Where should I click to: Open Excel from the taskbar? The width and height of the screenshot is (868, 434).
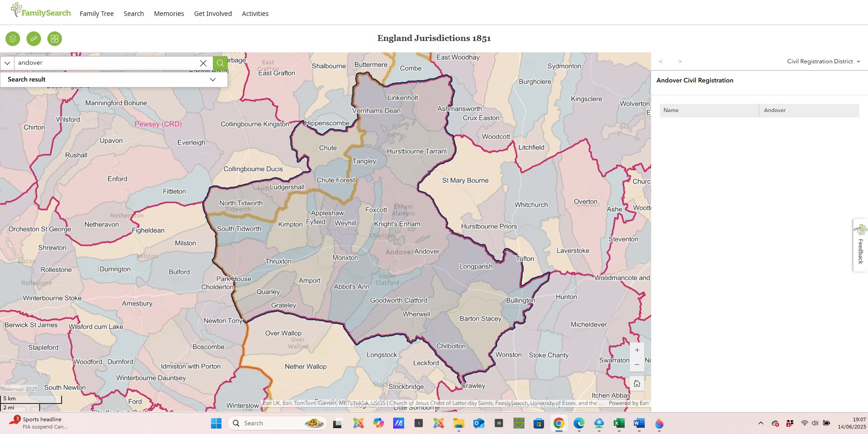(619, 424)
